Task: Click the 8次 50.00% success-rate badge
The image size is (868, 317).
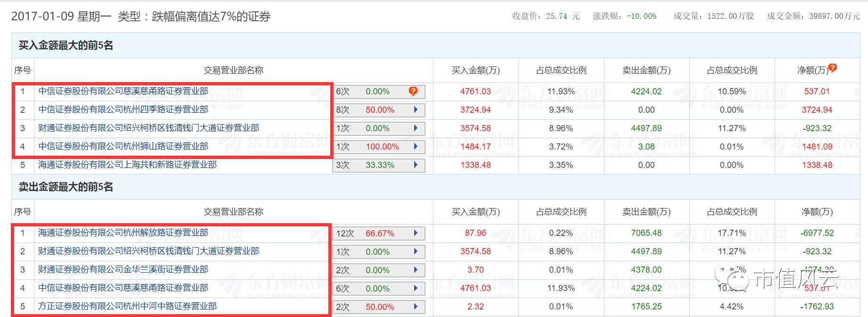Action: (x=379, y=110)
